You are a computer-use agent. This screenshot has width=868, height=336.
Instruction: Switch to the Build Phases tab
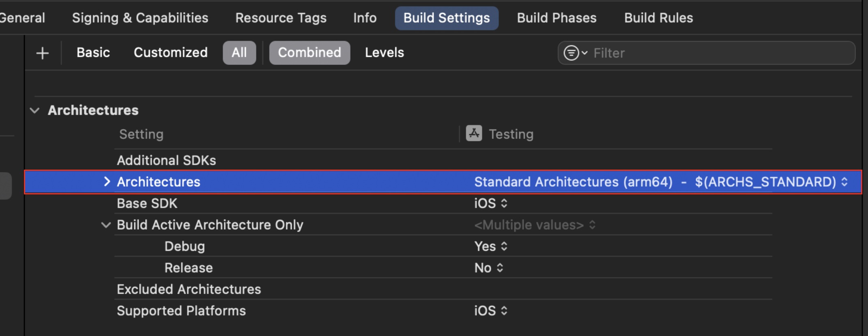(x=556, y=18)
